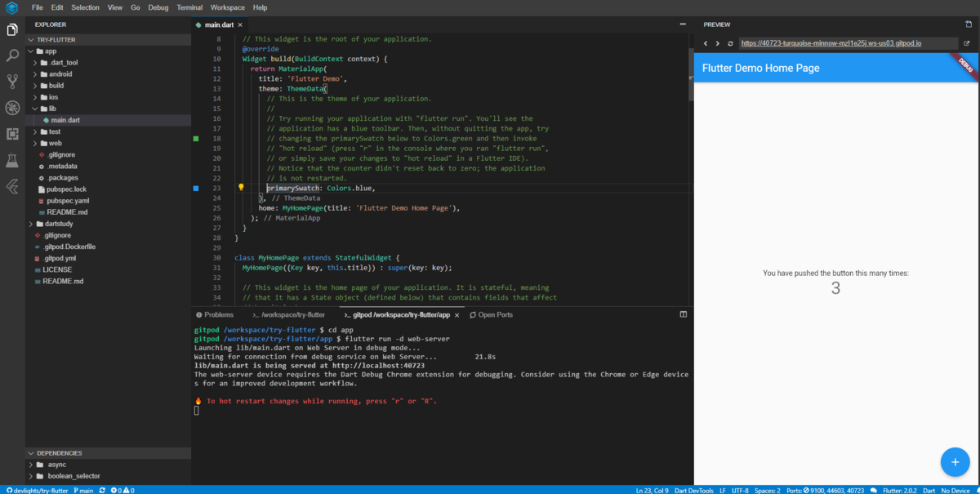Click the errors and warnings count in status bar
The width and height of the screenshot is (980, 494).
point(122,490)
